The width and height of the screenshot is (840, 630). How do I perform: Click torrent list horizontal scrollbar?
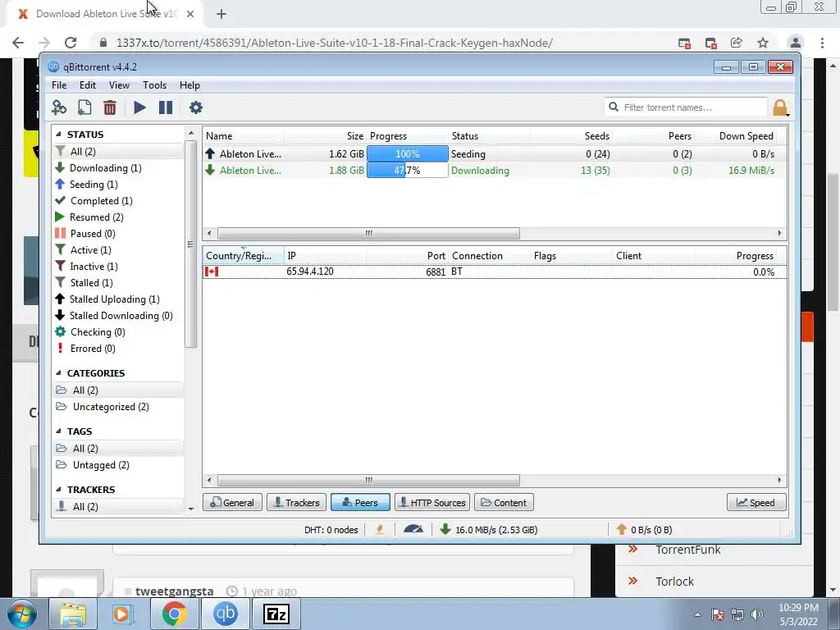click(368, 234)
